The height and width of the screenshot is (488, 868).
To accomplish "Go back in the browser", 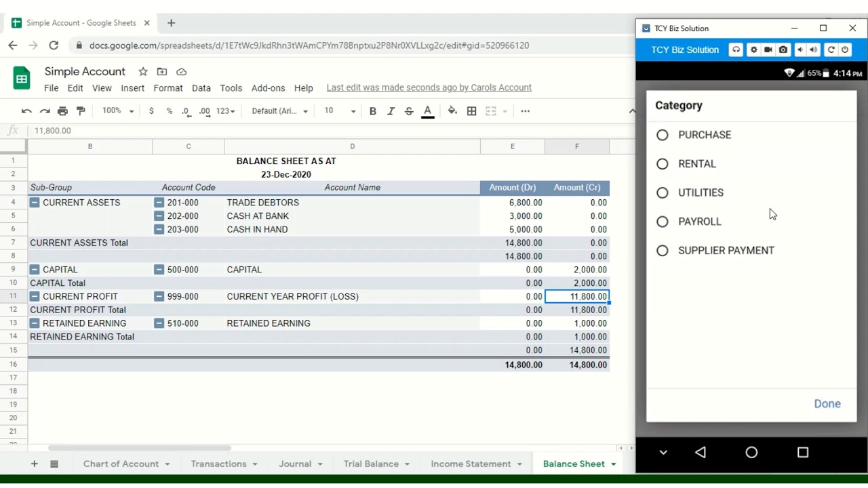I will coord(13,45).
